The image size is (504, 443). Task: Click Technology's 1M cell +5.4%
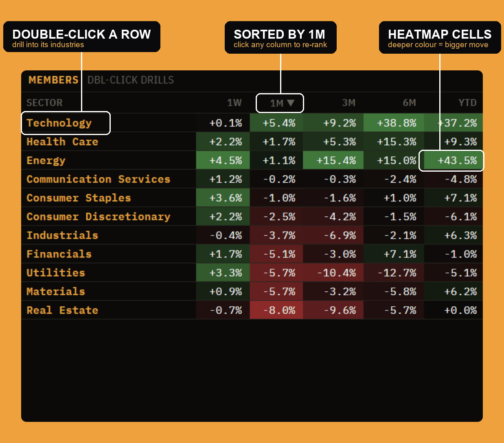[x=276, y=123]
